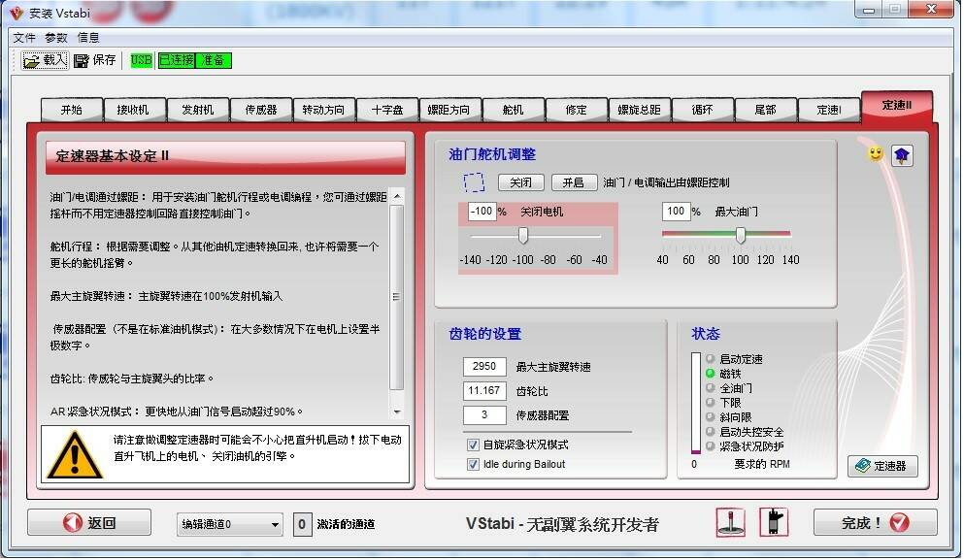Click the 磁铁 green status LED
The height and width of the screenshot is (560, 964).
(x=710, y=373)
